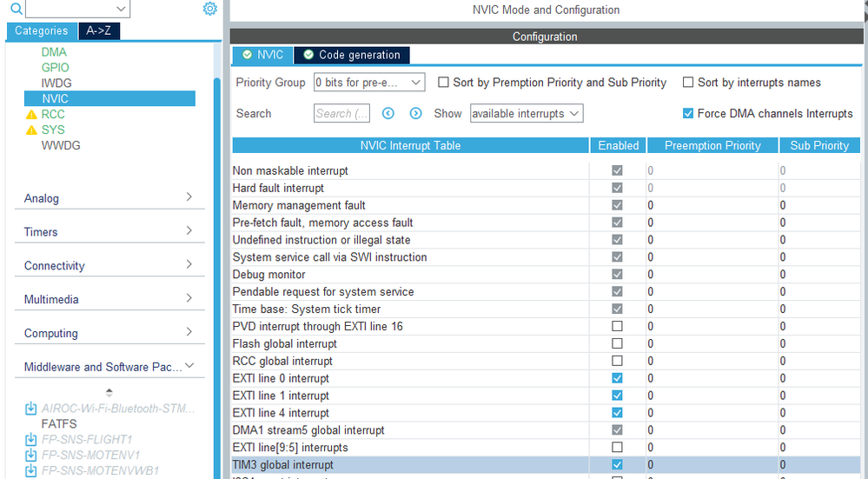Click download icon beside FP-SNS-MOTENV1

tap(31, 456)
